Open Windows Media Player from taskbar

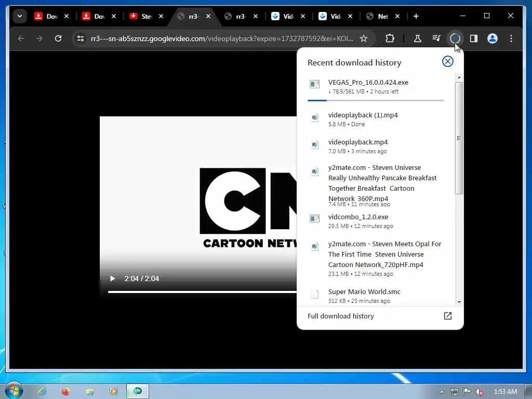[x=113, y=391]
